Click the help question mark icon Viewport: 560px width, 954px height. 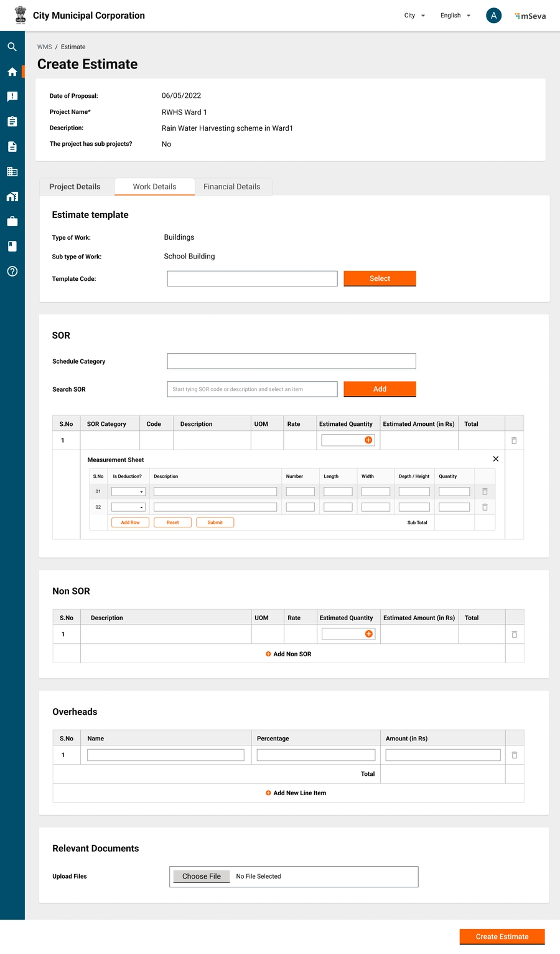click(12, 272)
